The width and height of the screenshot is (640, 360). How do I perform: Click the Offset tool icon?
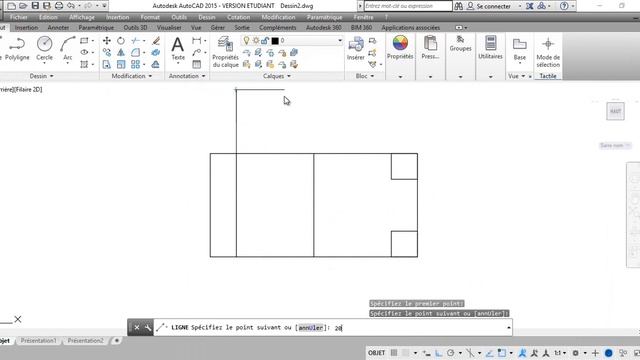click(156, 64)
